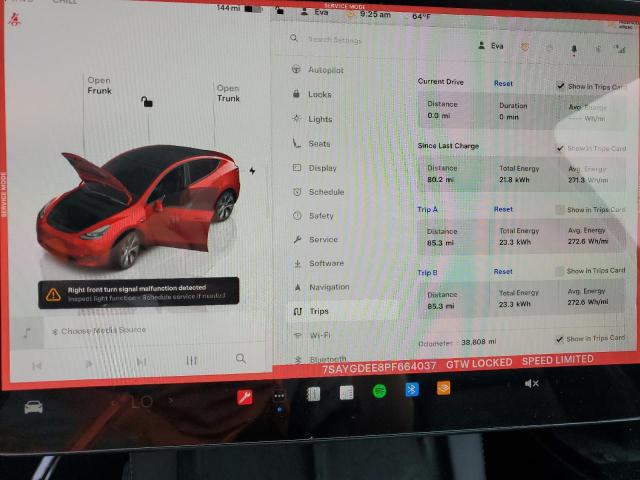The width and height of the screenshot is (640, 480).
Task: Open the orange layers app in dock
Action: click(x=443, y=388)
